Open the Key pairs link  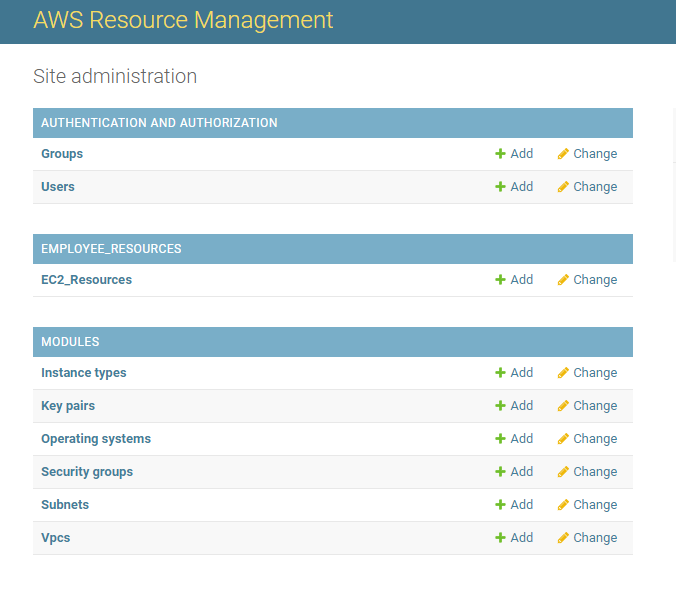[68, 406]
